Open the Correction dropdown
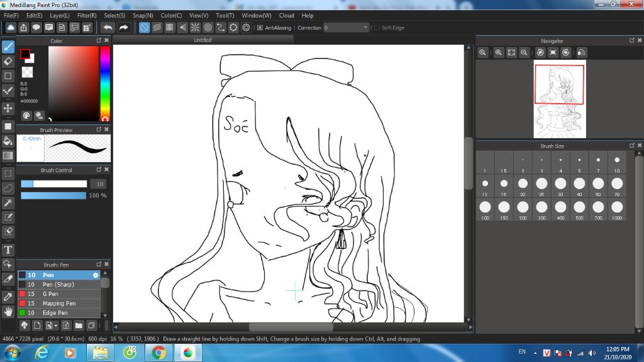Screen dimensions: 644x362 [346, 28]
